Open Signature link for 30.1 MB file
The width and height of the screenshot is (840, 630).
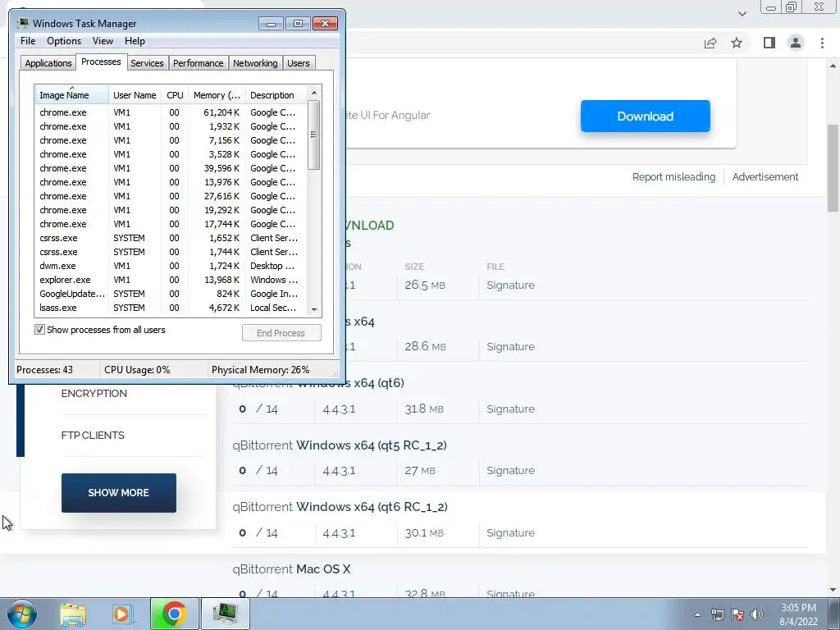[510, 532]
